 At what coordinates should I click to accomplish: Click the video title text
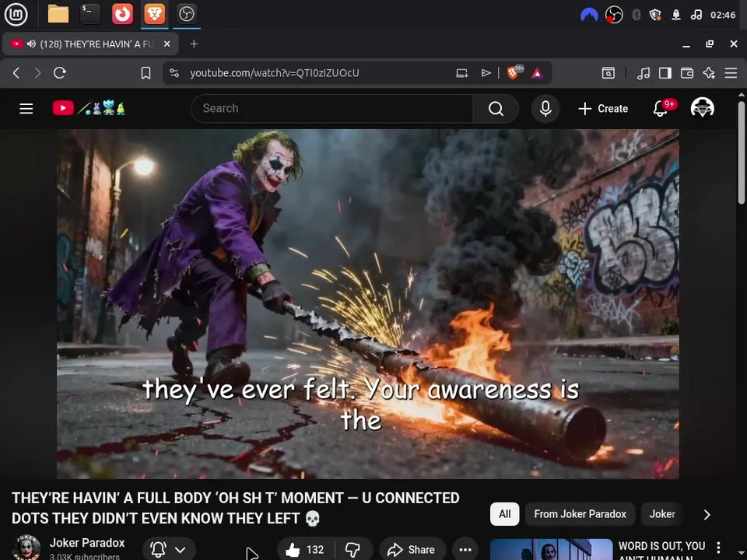coord(235,508)
